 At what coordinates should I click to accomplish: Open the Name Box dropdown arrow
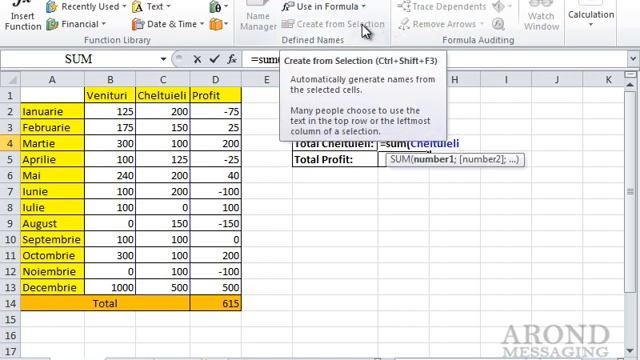tap(163, 59)
